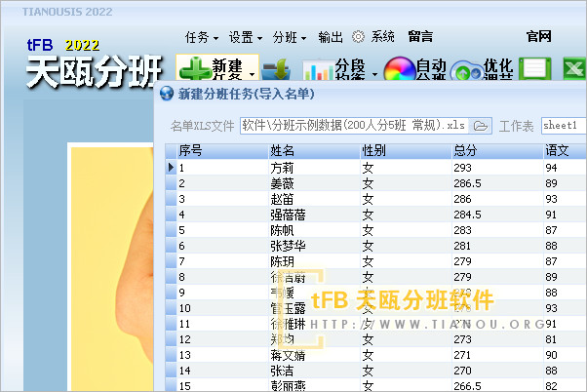The width and height of the screenshot is (587, 392).
Task: Select name cell 强蓓蓓
Action: pyautogui.click(x=314, y=215)
